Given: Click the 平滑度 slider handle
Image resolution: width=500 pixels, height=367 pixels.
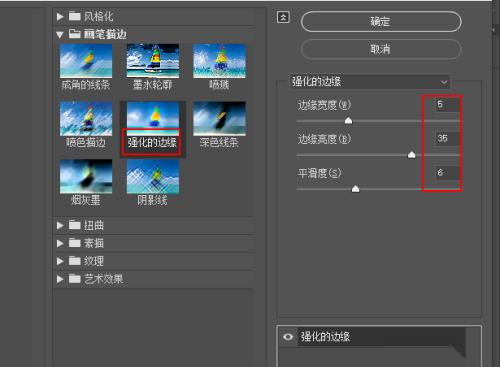Looking at the screenshot, I should [x=355, y=189].
